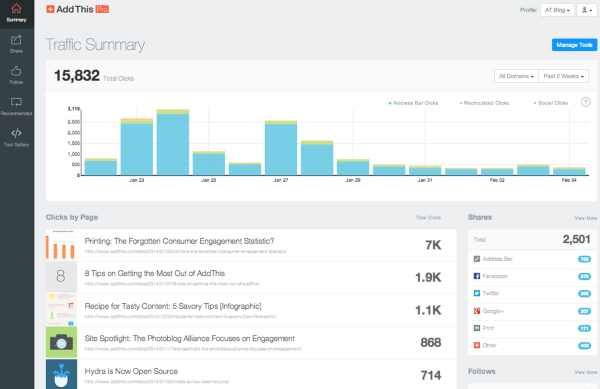This screenshot has width=600, height=389.
Task: Open 8 Tips on Getting the Most article
Action: 155,273
